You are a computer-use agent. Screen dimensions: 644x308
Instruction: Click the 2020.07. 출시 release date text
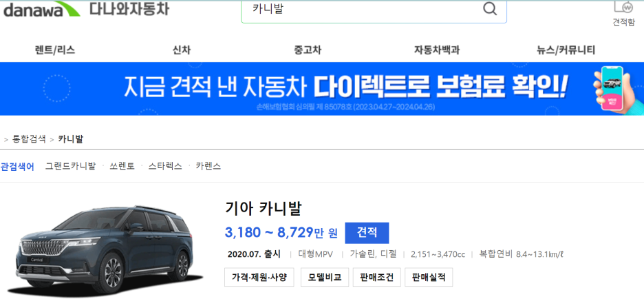click(x=254, y=254)
